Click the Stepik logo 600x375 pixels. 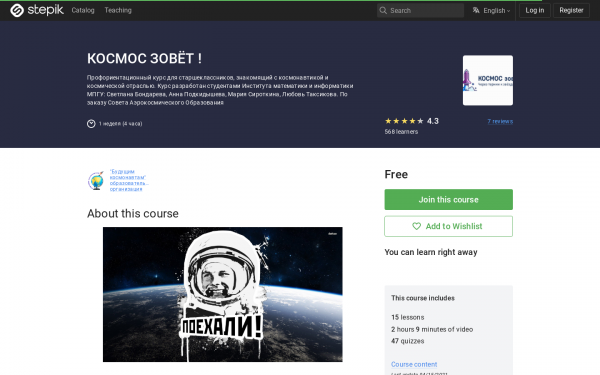coord(37,10)
